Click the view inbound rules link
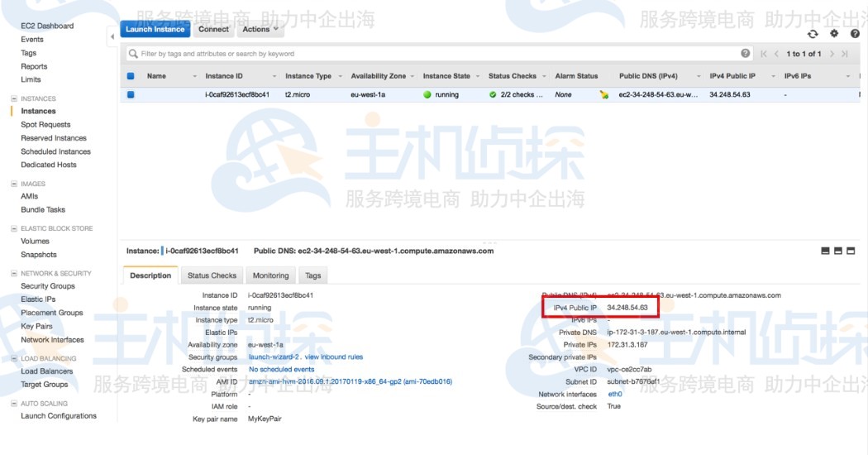 point(334,357)
